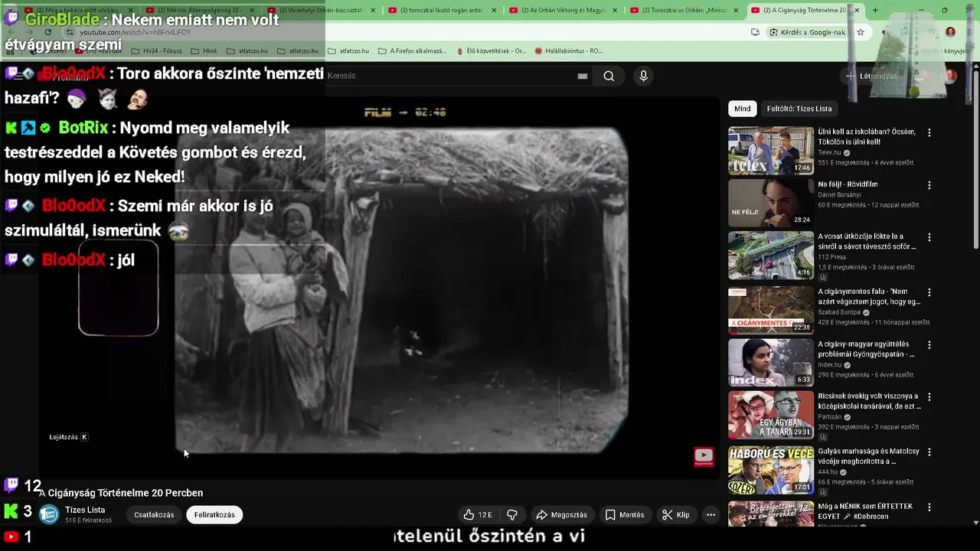Click the Mentés save button
This screenshot has width=980, height=551.
tap(625, 515)
